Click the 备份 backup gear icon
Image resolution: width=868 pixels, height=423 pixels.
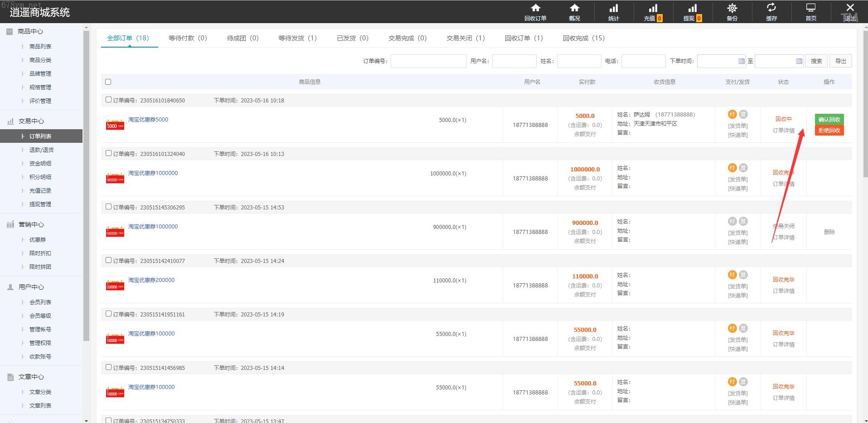(x=732, y=12)
